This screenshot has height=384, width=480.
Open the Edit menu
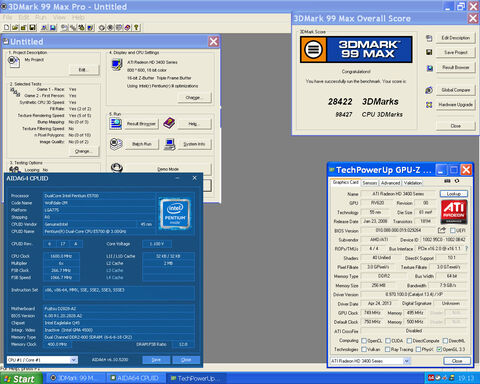tap(24, 17)
